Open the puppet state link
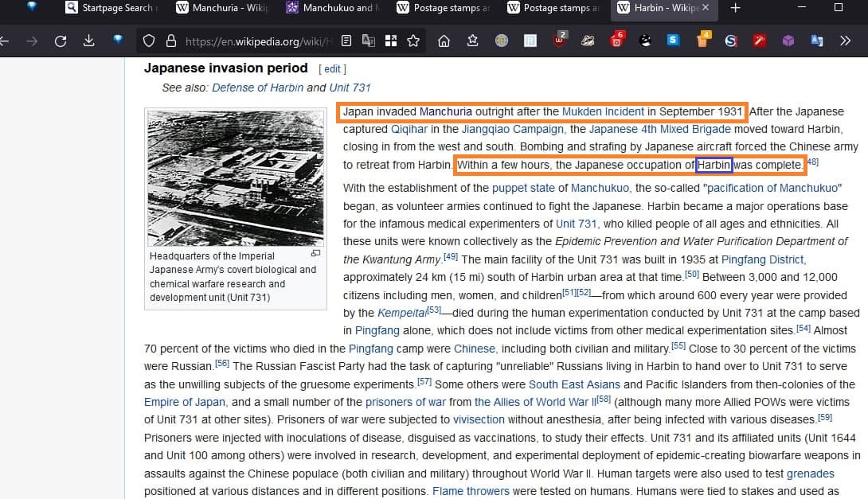 [x=523, y=188]
